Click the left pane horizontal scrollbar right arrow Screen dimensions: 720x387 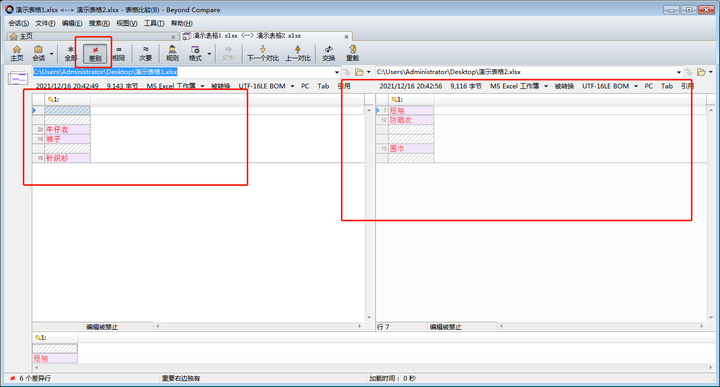point(360,326)
